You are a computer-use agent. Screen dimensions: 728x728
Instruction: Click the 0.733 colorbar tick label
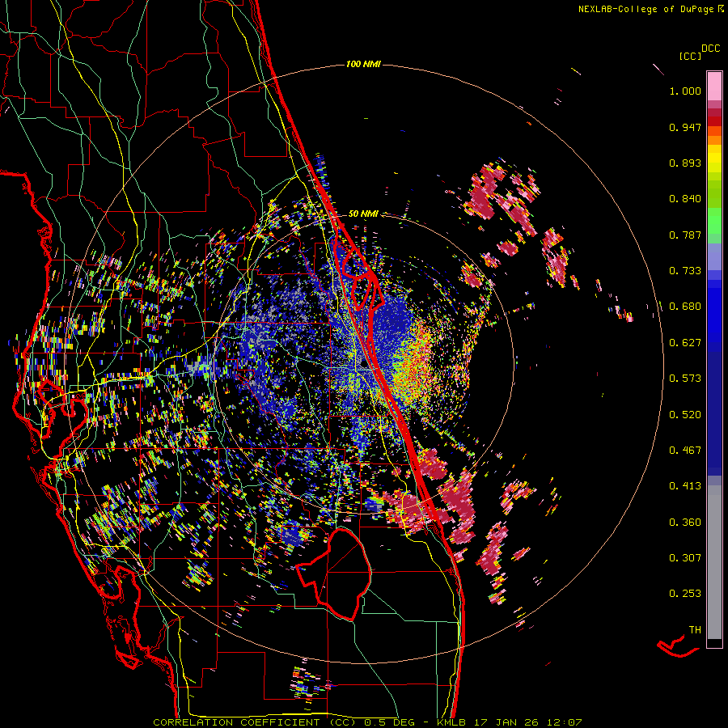click(685, 271)
